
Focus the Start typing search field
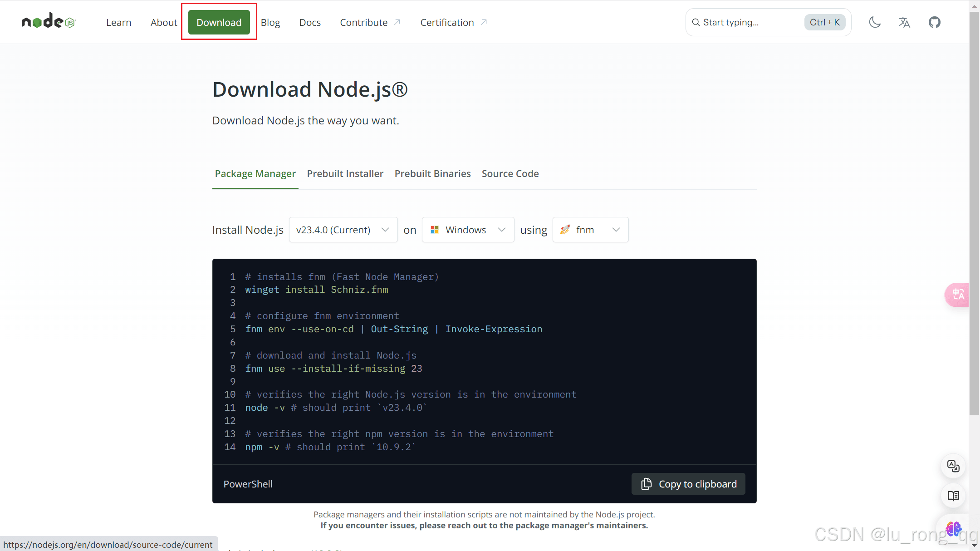[x=768, y=22]
